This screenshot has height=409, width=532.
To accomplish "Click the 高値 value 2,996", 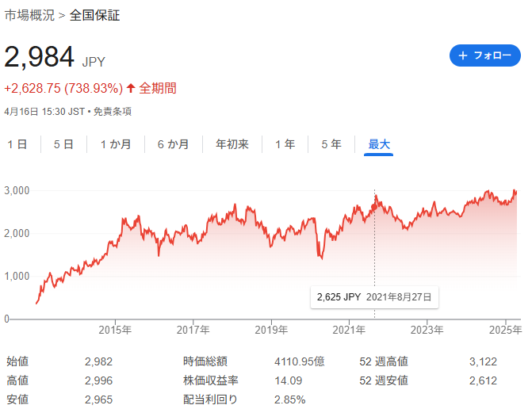I will (98, 380).
